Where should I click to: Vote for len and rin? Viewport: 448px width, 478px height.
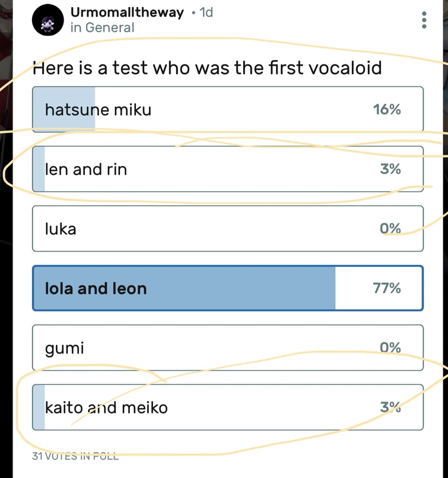pos(228,169)
